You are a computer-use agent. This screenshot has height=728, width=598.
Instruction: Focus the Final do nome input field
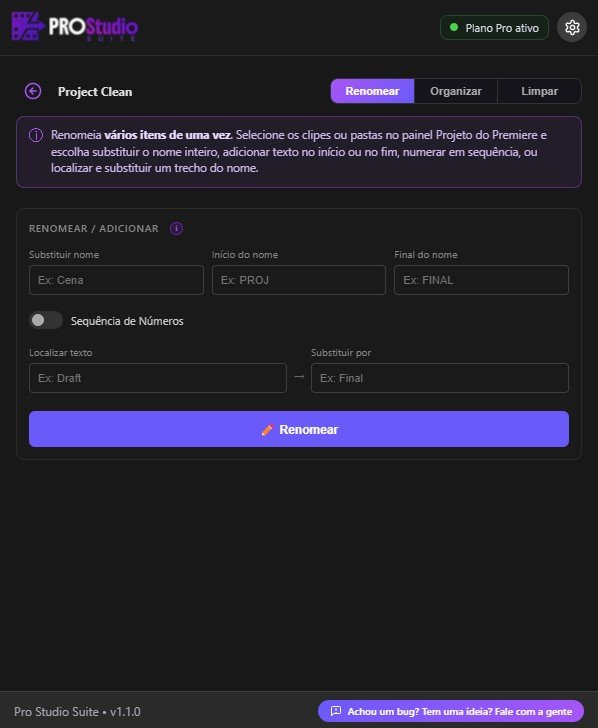(481, 280)
